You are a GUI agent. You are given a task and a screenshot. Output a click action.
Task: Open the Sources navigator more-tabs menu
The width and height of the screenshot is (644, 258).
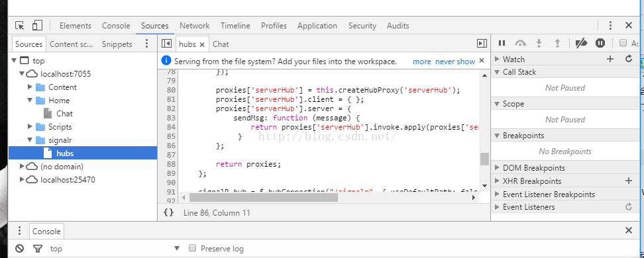pos(146,44)
